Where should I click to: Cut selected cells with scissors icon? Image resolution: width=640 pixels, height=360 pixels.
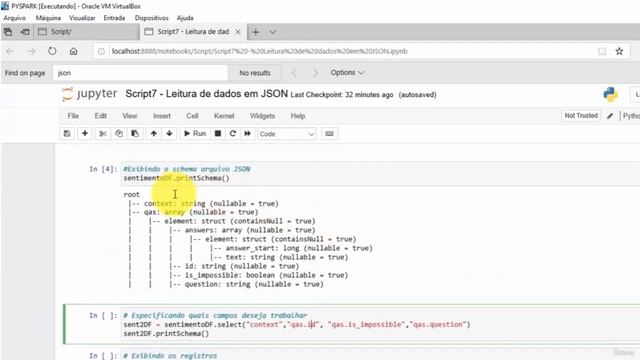click(x=103, y=133)
